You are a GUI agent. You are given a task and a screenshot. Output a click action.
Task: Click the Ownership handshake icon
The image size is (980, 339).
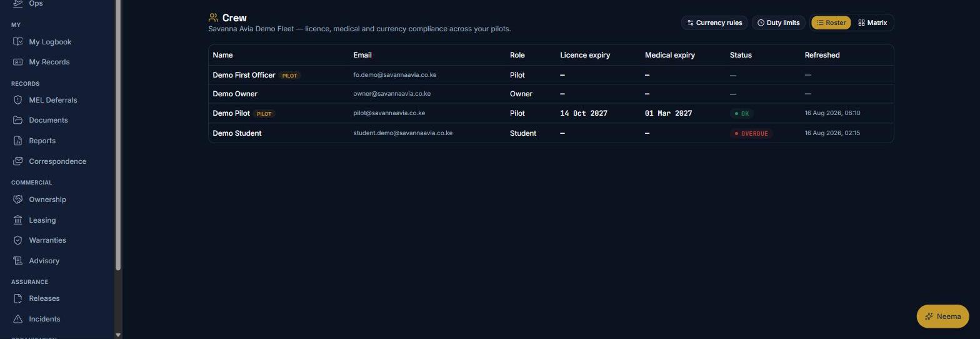point(17,200)
